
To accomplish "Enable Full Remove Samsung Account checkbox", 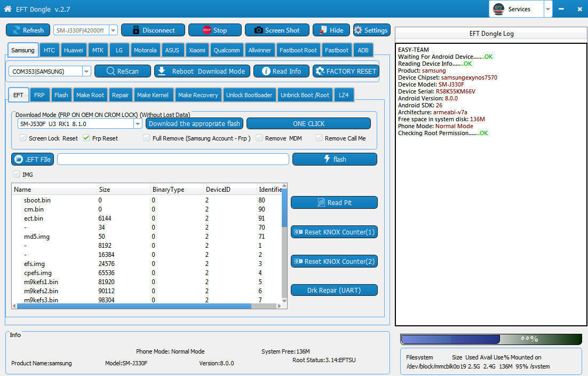I will pos(147,138).
